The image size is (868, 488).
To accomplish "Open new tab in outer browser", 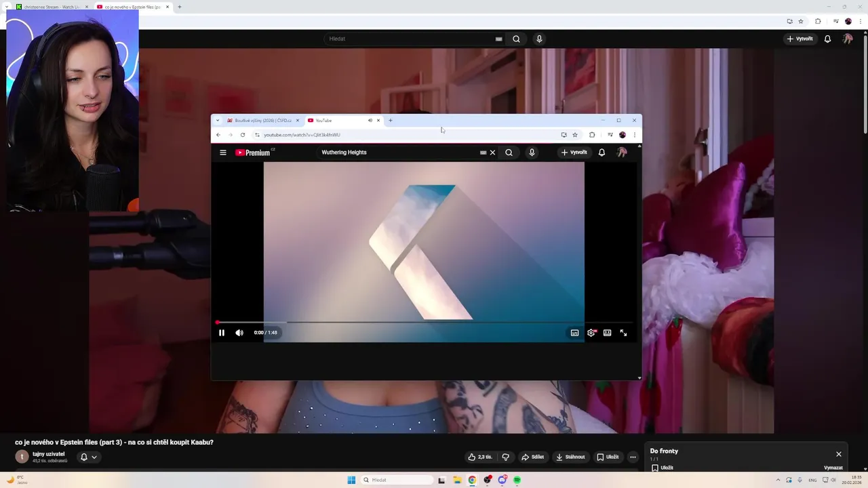I will (x=179, y=7).
